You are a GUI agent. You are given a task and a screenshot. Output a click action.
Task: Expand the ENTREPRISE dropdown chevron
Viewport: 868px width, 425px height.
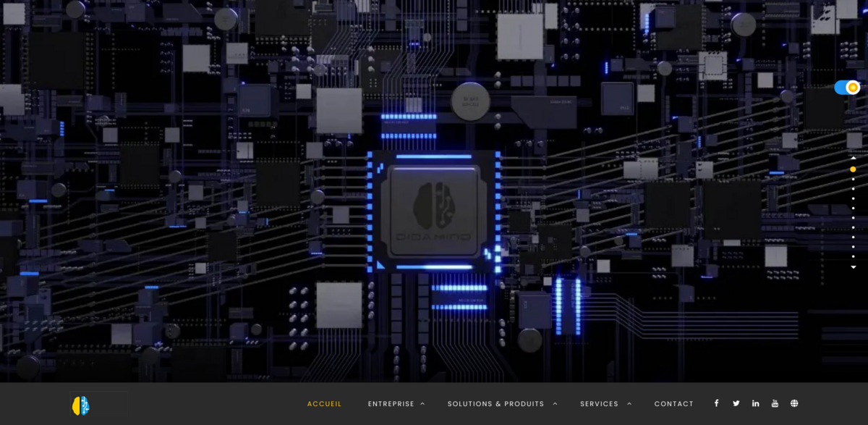[422, 404]
